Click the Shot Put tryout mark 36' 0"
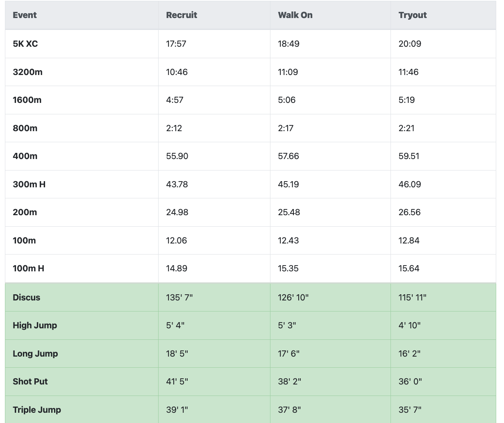This screenshot has width=504, height=423. 411,382
